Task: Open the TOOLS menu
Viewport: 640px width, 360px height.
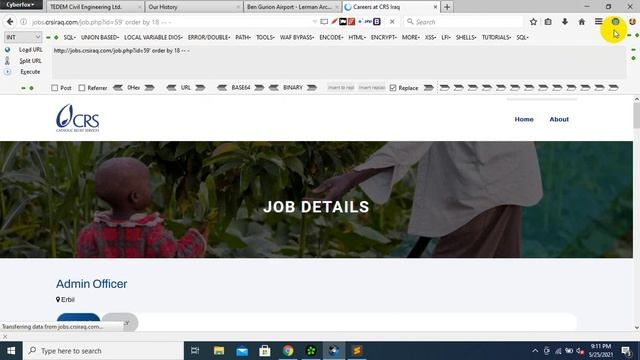Action: click(265, 37)
